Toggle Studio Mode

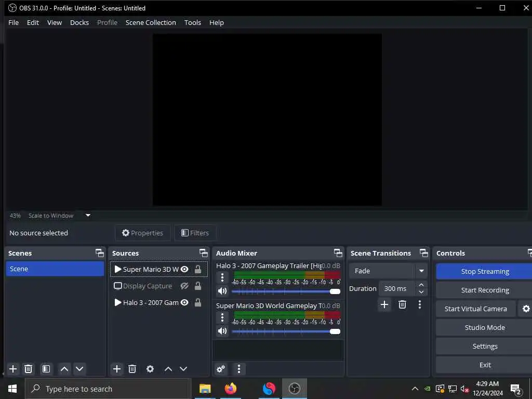485,327
